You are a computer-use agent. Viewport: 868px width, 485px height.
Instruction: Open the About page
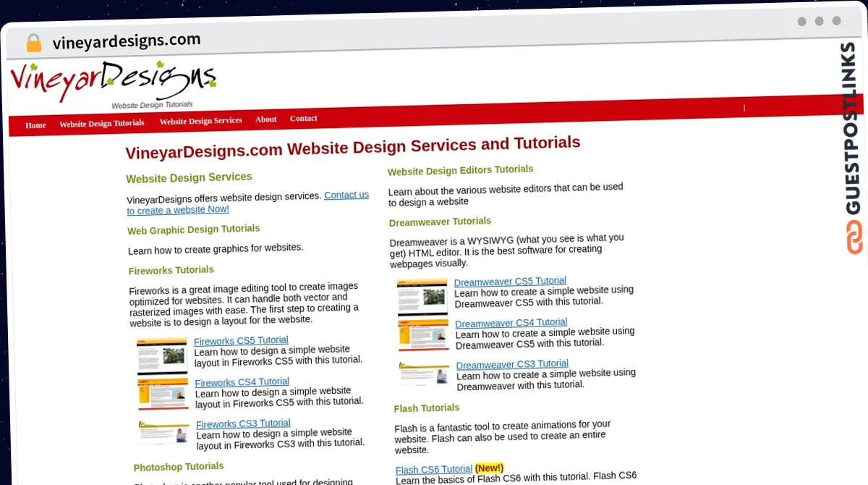pyautogui.click(x=265, y=119)
